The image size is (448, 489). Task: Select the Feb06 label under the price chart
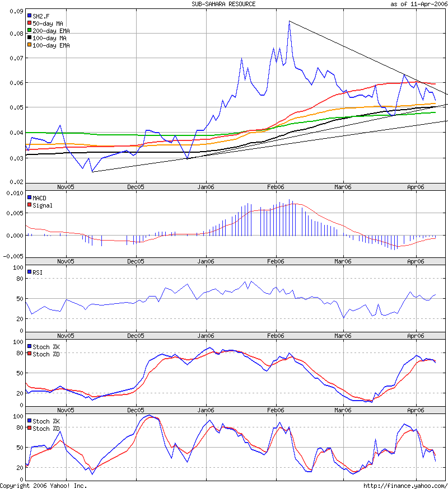coord(275,187)
